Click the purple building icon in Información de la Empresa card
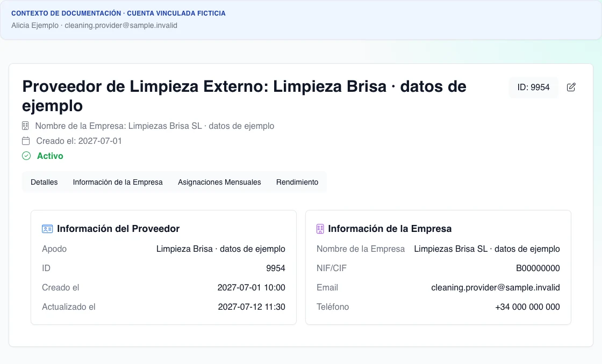Image resolution: width=602 pixels, height=364 pixels. [320, 229]
